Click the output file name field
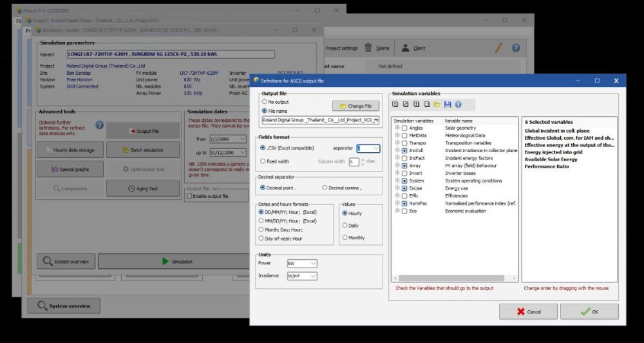644x343 pixels. [320, 120]
